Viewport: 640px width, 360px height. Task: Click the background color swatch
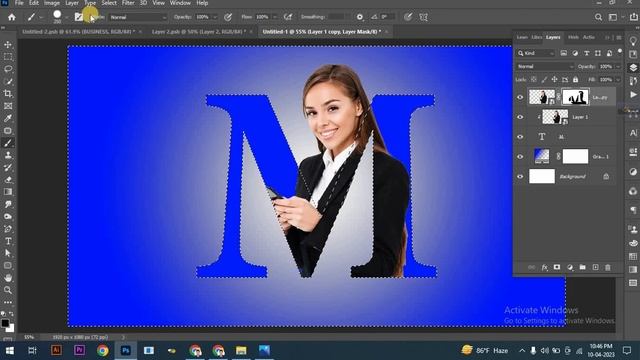[x=11, y=328]
